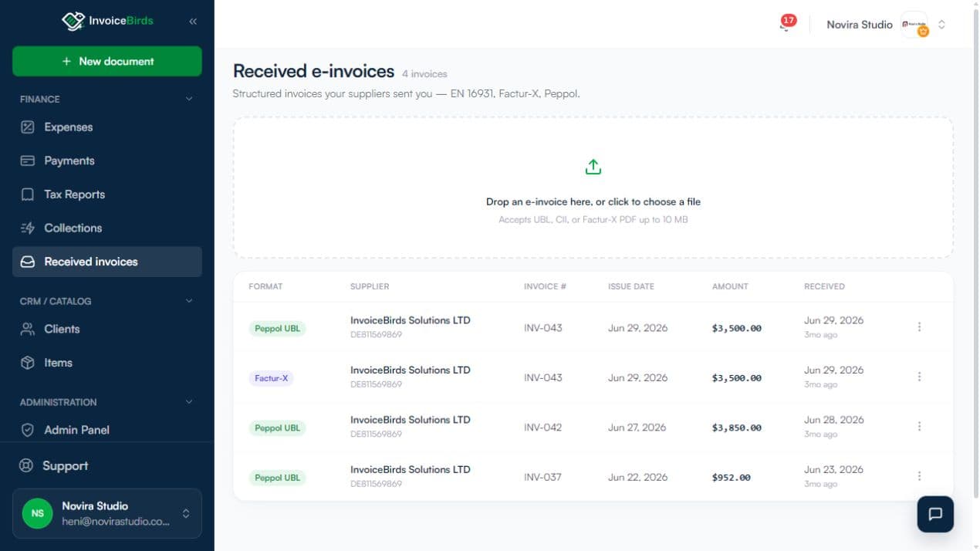Open row actions menu for the Factur-X invoice
This screenshot has height=551, width=980.
tap(919, 377)
